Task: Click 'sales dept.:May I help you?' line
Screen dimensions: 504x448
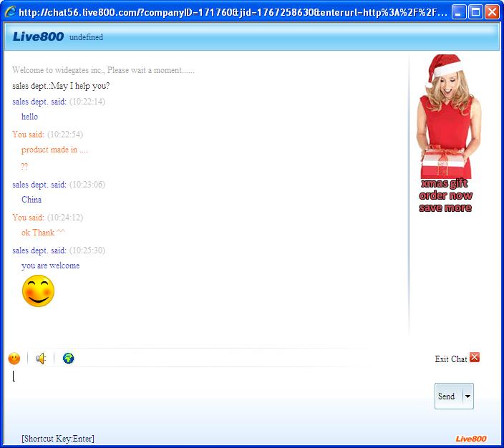Action: click(61, 86)
